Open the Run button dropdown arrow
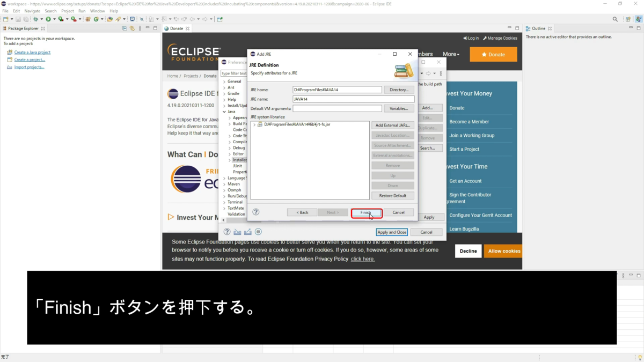This screenshot has height=362, width=644. point(54,19)
